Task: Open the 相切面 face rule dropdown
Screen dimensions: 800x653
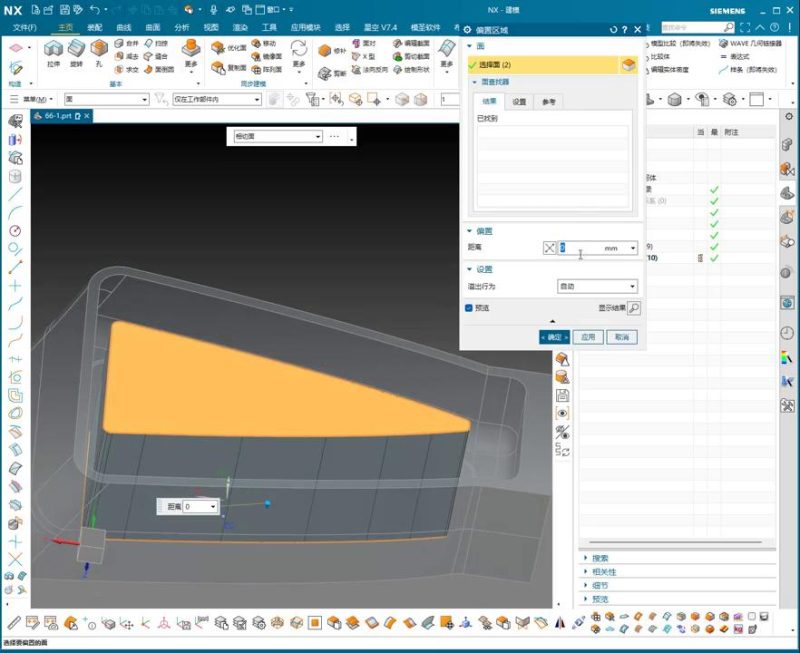Action: 276,136
